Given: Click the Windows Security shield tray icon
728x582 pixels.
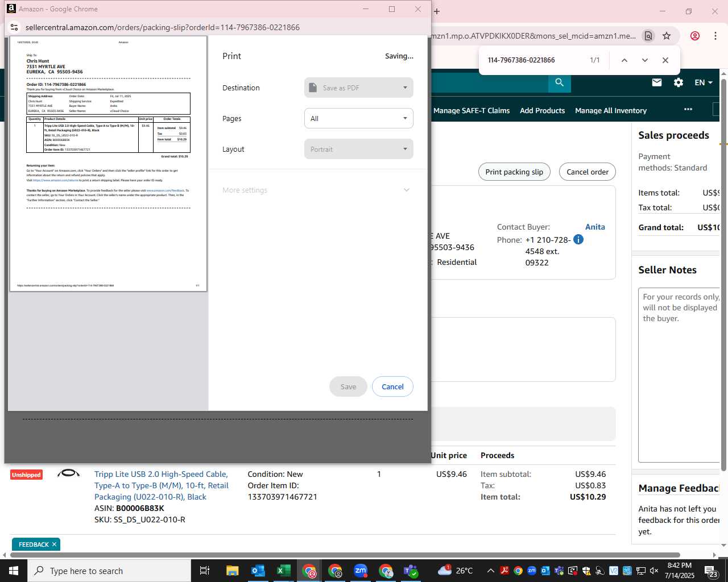Looking at the screenshot, I should point(586,571).
